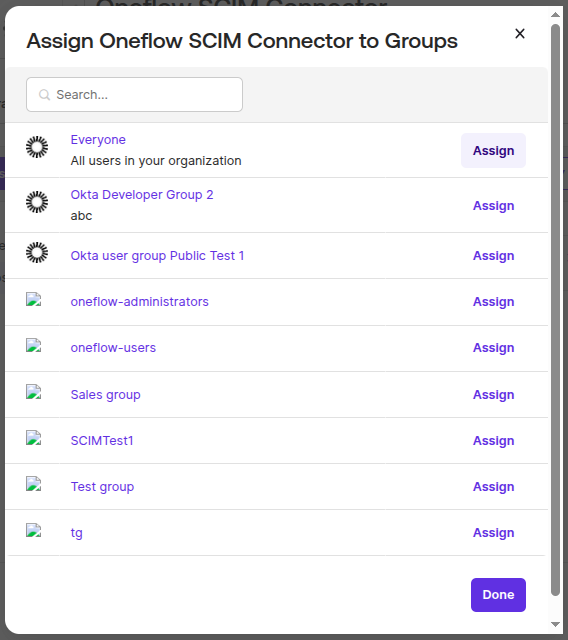568x640 pixels.
Task: Click the scrollbar down arrow
Action: point(555,624)
